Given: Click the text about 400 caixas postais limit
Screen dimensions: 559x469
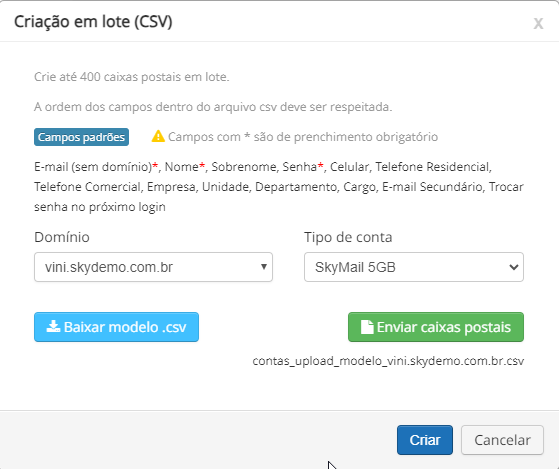Looking at the screenshot, I should (x=132, y=77).
